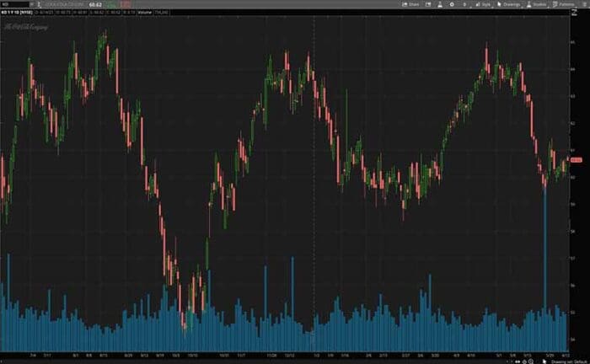Open the Style menu
This screenshot has width=590, height=364.
(x=483, y=4)
